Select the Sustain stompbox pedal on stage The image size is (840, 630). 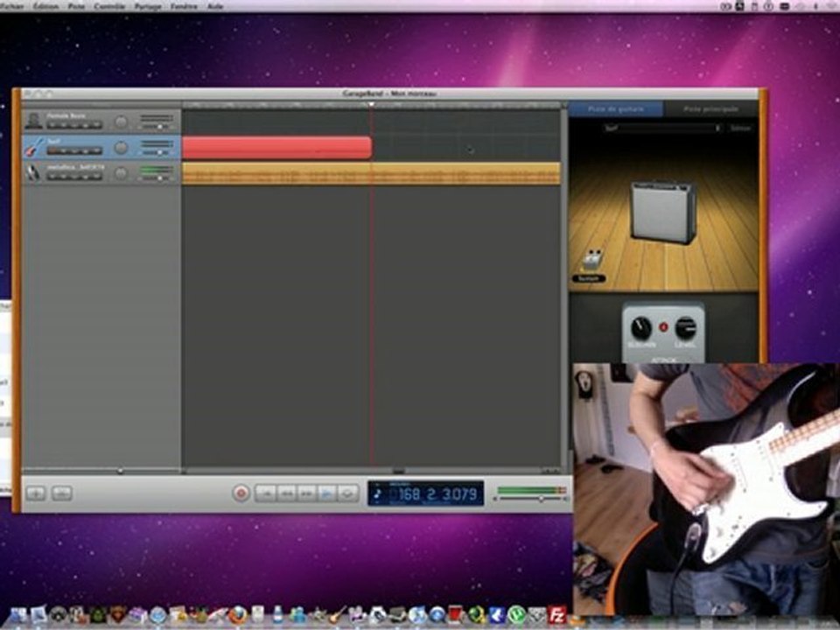click(x=591, y=261)
